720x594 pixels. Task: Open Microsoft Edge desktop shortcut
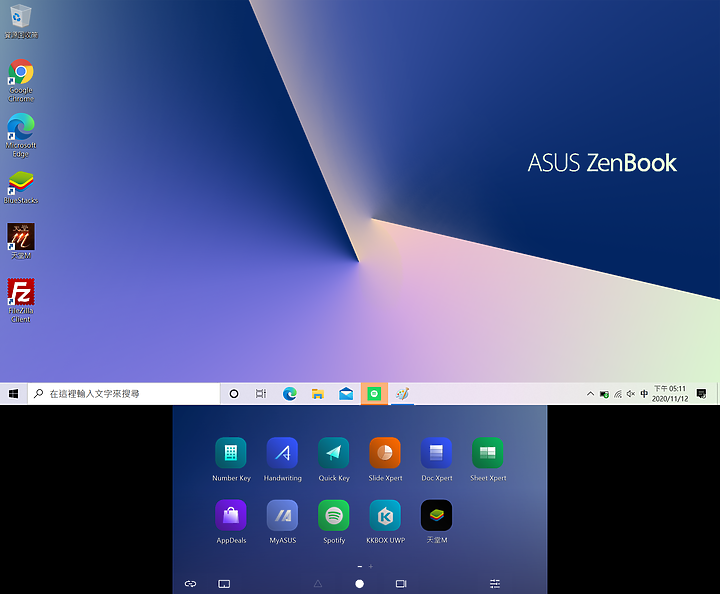click(x=21, y=135)
